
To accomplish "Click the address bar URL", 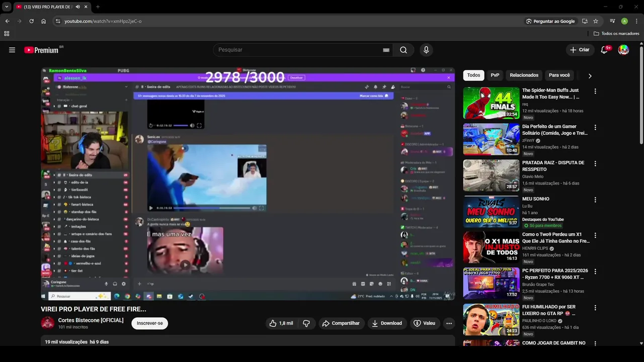I will click(x=103, y=21).
